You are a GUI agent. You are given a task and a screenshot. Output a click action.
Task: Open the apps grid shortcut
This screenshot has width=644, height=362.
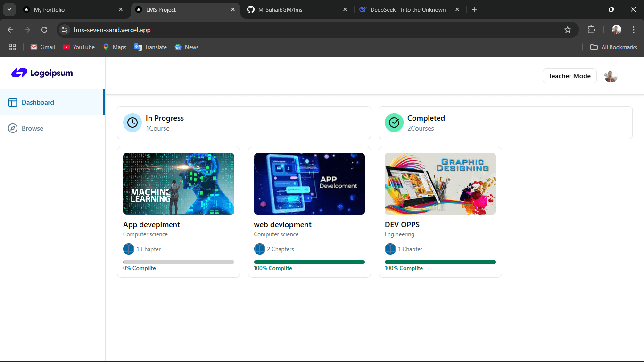point(12,47)
